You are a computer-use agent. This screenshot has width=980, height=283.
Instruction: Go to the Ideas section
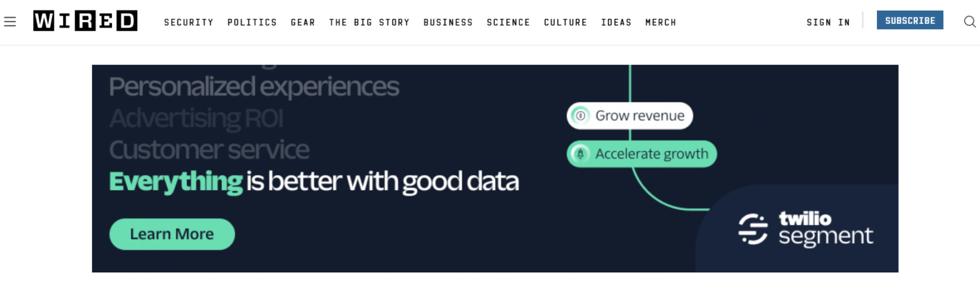tap(616, 22)
